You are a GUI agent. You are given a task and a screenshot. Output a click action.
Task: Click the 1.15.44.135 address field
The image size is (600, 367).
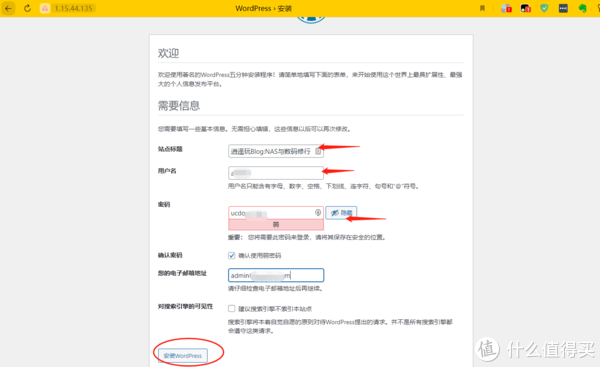point(73,8)
